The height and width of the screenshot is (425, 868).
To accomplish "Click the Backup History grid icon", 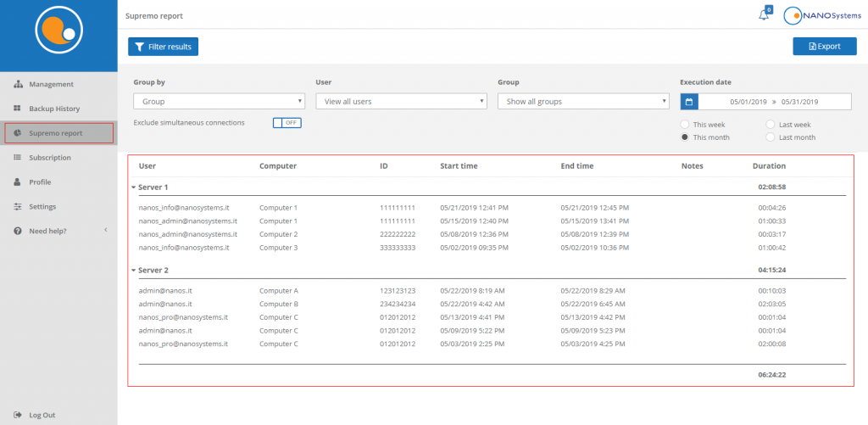I will 17,109.
